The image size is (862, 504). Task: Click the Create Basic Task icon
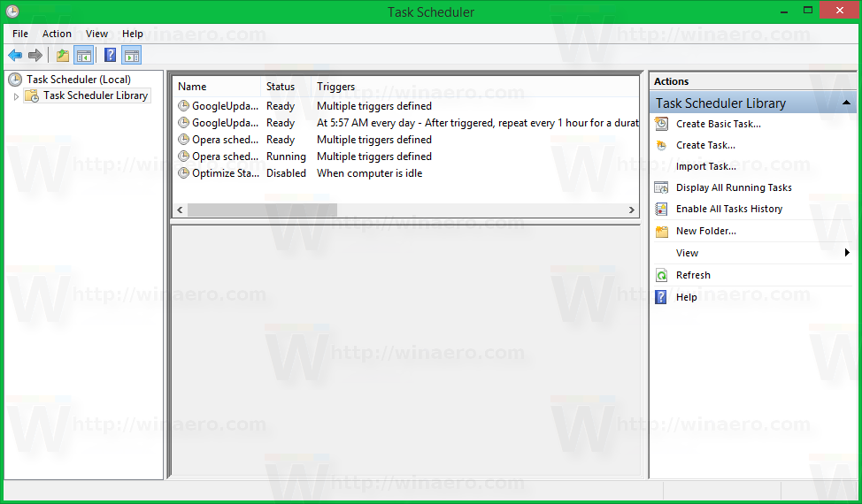pos(661,124)
